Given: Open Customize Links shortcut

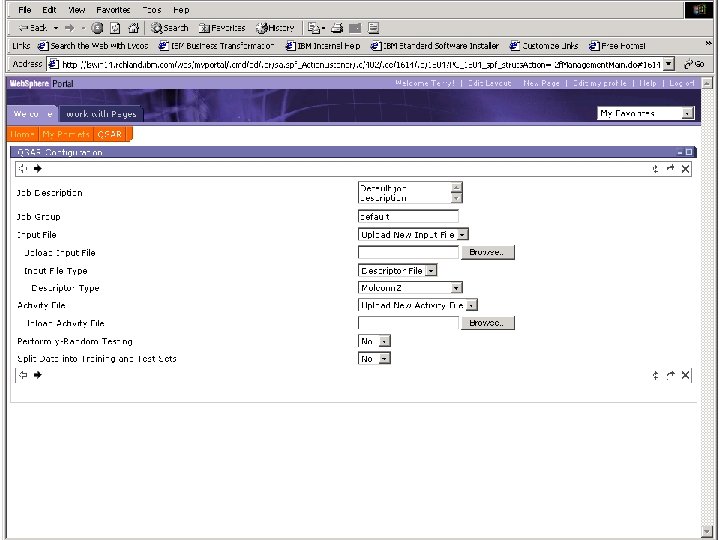Looking at the screenshot, I should (x=544, y=45).
